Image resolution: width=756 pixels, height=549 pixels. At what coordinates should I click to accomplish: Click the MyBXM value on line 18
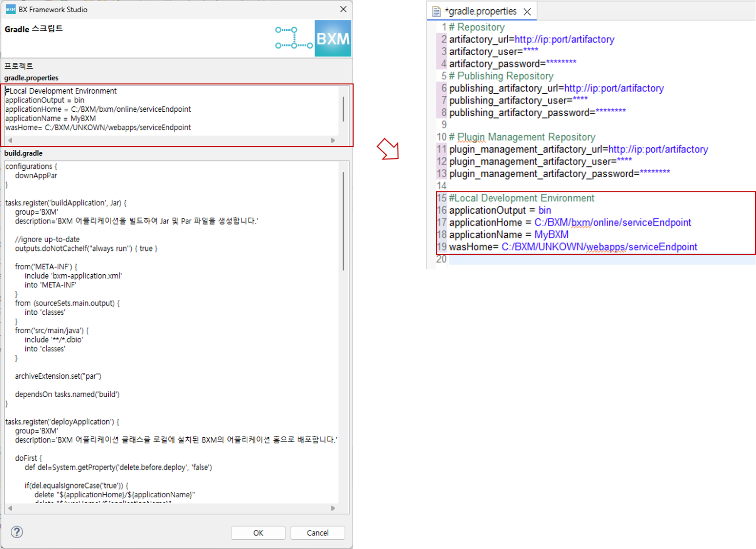[x=551, y=234]
